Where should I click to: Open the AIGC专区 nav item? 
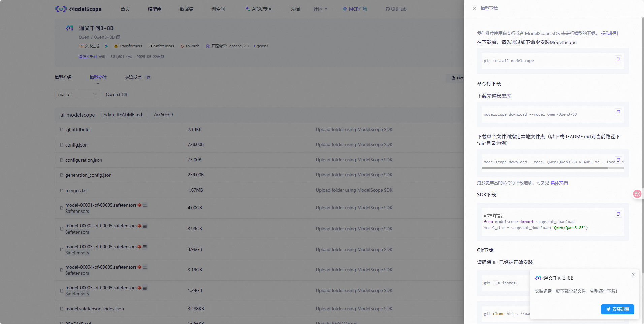click(259, 9)
